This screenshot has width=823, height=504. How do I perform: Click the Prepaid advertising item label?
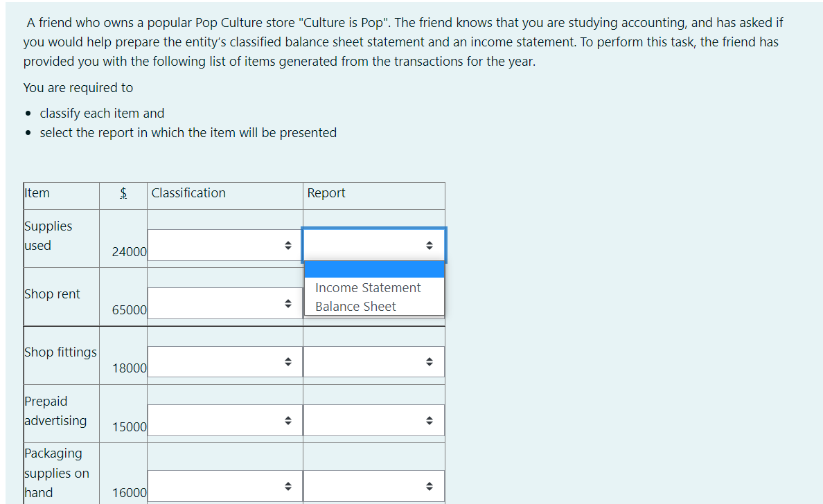click(x=55, y=411)
